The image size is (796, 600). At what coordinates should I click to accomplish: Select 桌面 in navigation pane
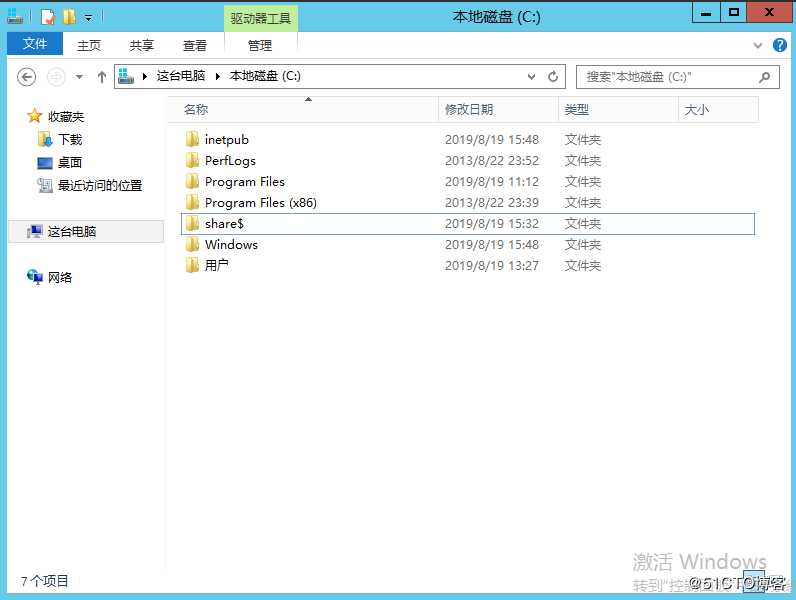(70, 162)
